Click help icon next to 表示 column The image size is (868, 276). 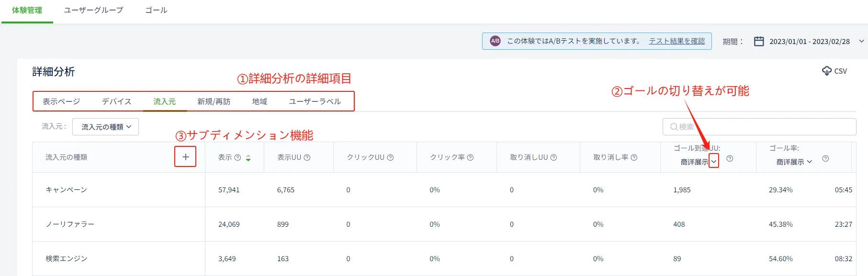coord(237,157)
